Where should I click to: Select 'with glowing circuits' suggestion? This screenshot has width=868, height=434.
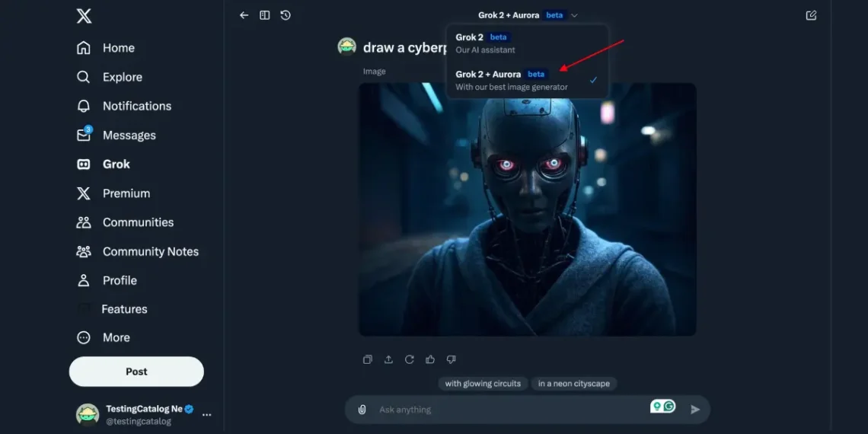click(483, 384)
